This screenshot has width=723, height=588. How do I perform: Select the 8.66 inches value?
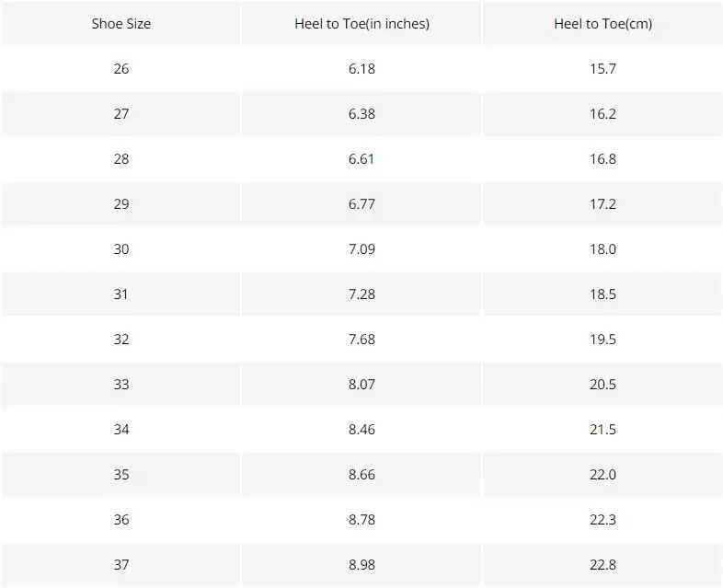pyautogui.click(x=362, y=475)
